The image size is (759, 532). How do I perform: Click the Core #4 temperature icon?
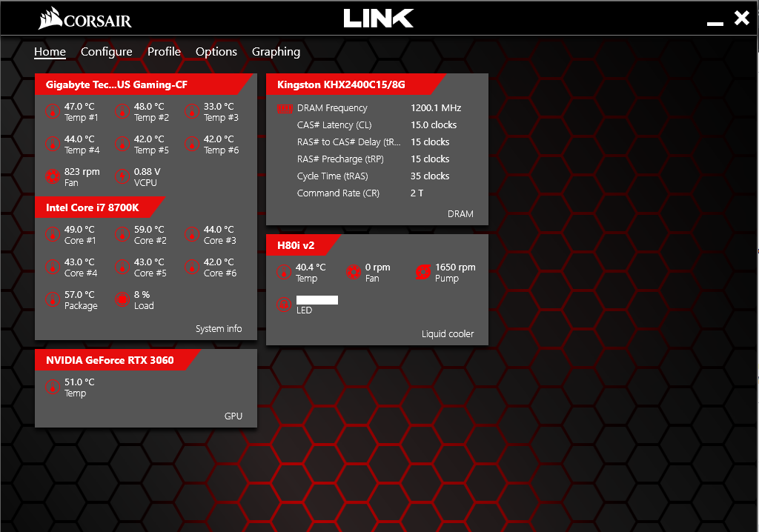53,267
